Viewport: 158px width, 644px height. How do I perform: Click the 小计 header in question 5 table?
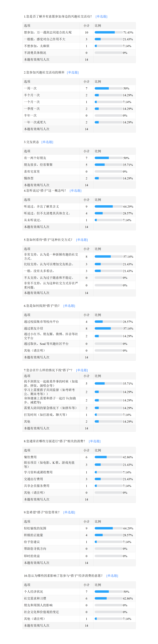pyautogui.click(x=86, y=249)
